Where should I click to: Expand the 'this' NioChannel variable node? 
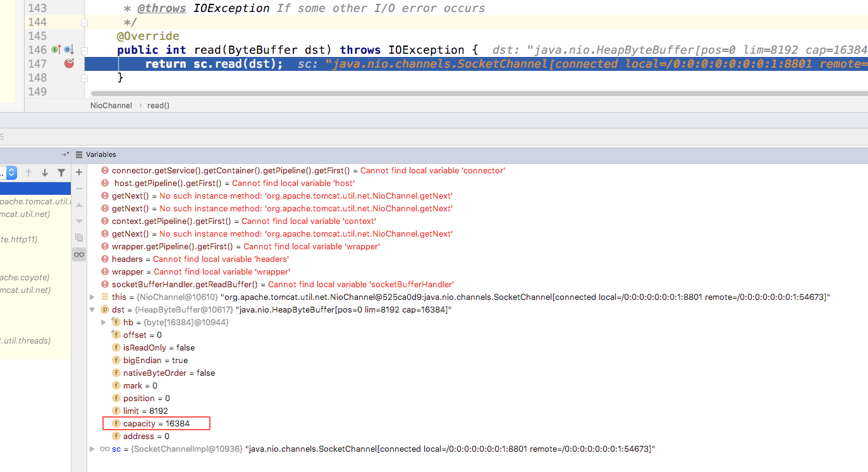click(x=92, y=297)
